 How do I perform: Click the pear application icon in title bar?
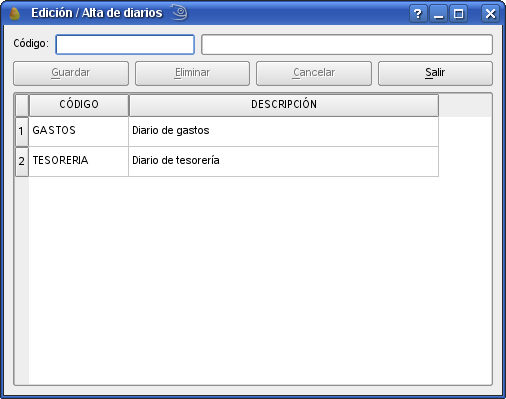[14, 14]
